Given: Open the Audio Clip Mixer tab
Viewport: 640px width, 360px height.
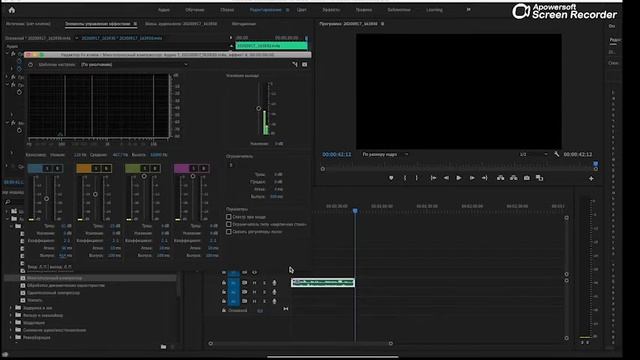Looking at the screenshot, I should pyautogui.click(x=181, y=24).
